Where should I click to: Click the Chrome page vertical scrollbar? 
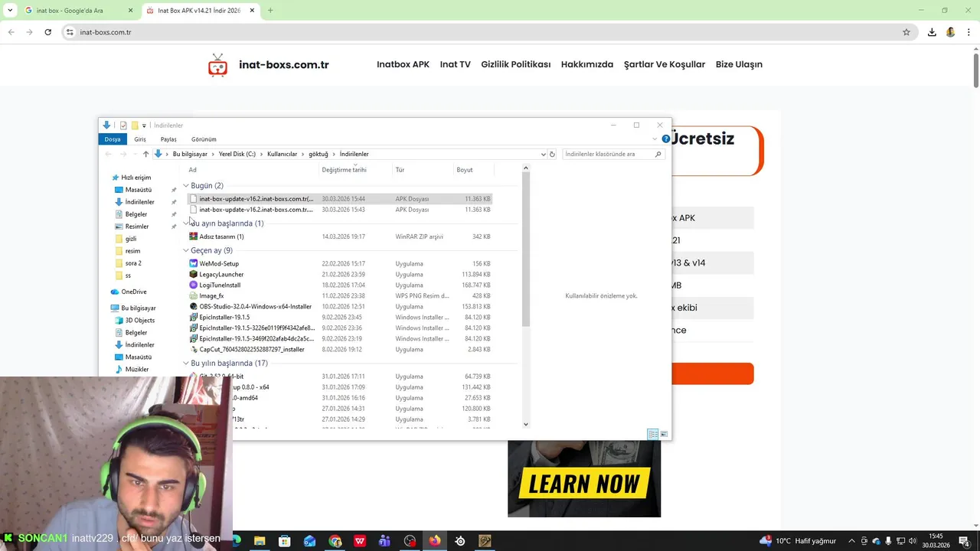point(976,71)
